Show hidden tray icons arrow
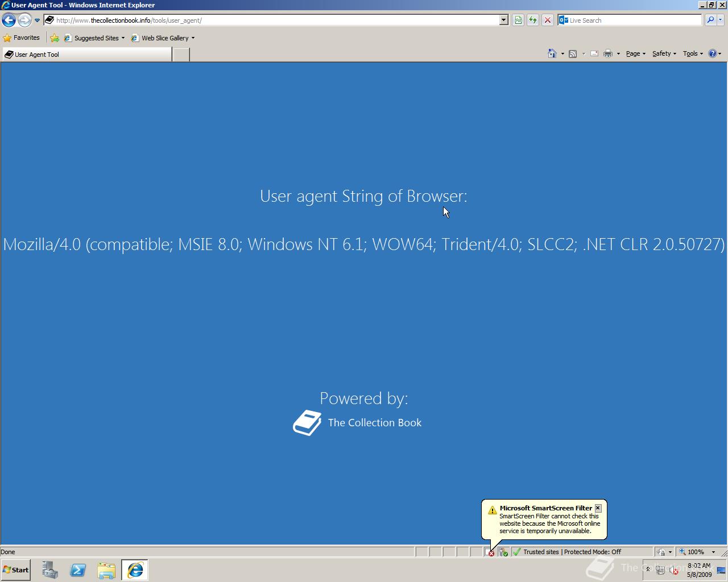 647,569
